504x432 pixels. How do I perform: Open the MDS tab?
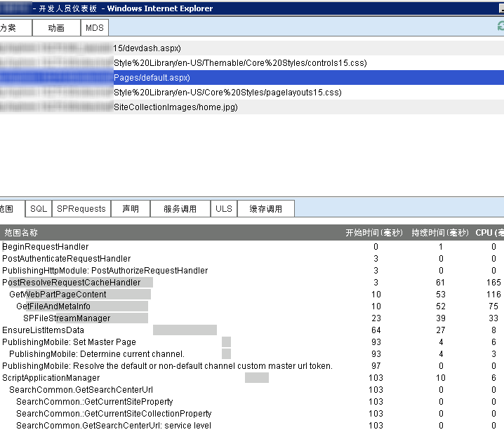[x=95, y=28]
